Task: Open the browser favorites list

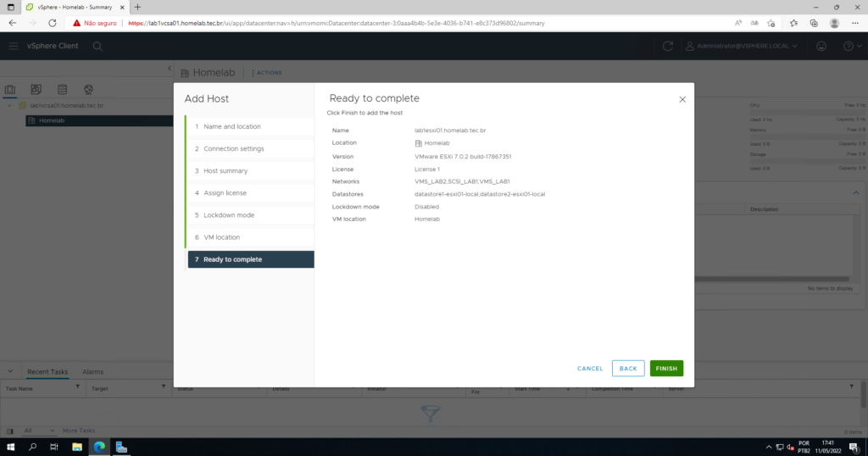Action: click(793, 23)
